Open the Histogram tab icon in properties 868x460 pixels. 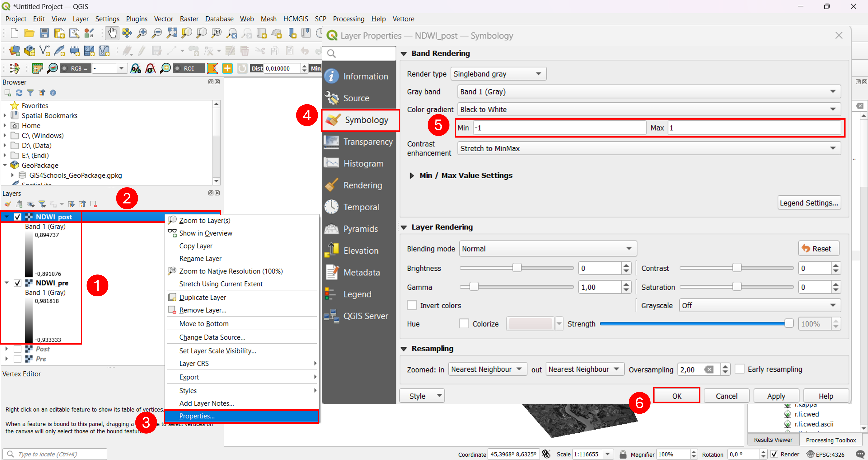332,163
